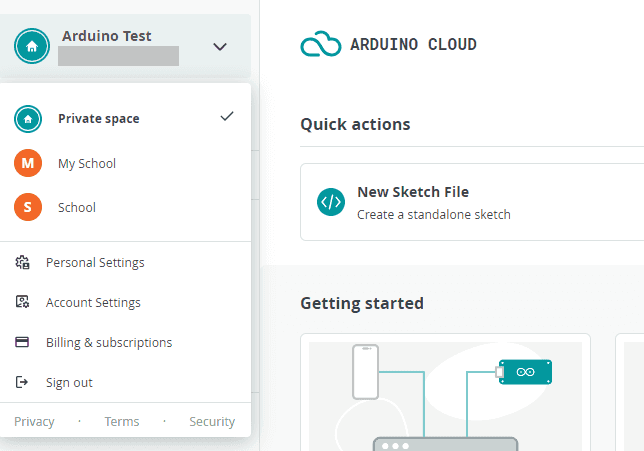Click the Billing & subscriptions card icon
The image size is (644, 451).
point(23,342)
